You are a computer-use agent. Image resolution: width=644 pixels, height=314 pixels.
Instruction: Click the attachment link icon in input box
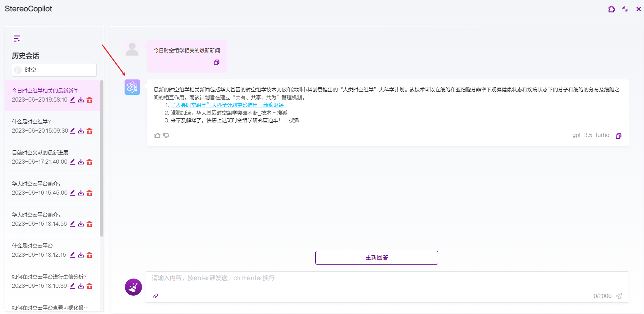(x=156, y=296)
